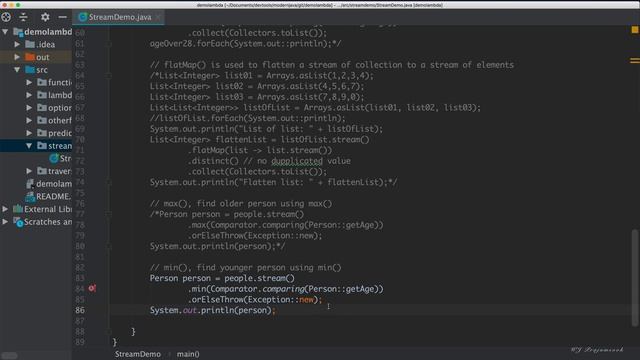Click '.min(Comparator.comparing(Person::getAge))' text

coord(285,289)
